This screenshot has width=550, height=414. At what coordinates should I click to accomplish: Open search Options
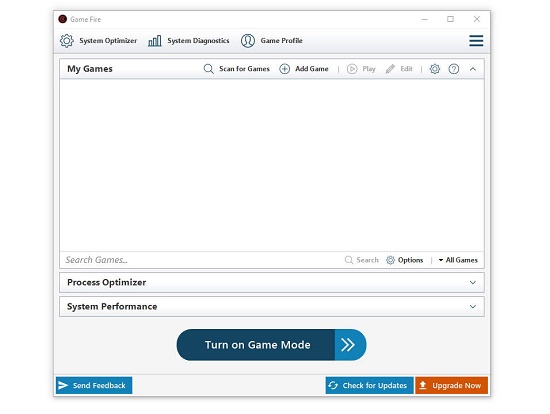[404, 260]
